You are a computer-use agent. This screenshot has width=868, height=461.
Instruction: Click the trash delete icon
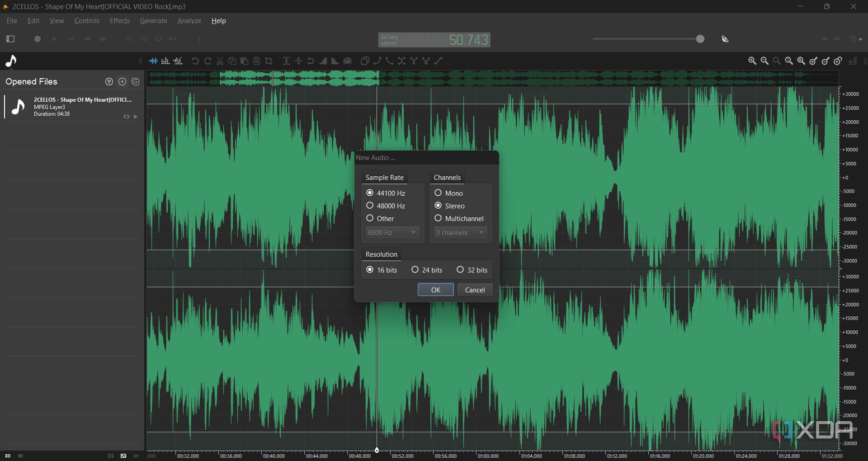257,61
